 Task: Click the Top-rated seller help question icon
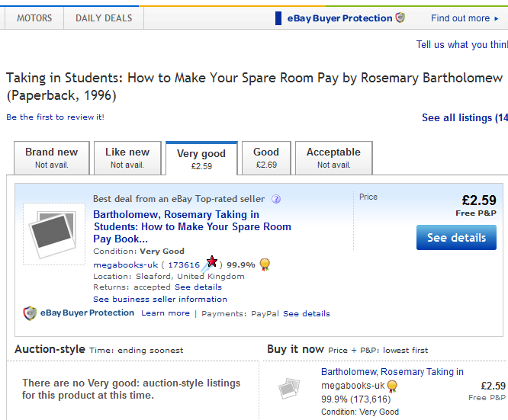coord(276,199)
